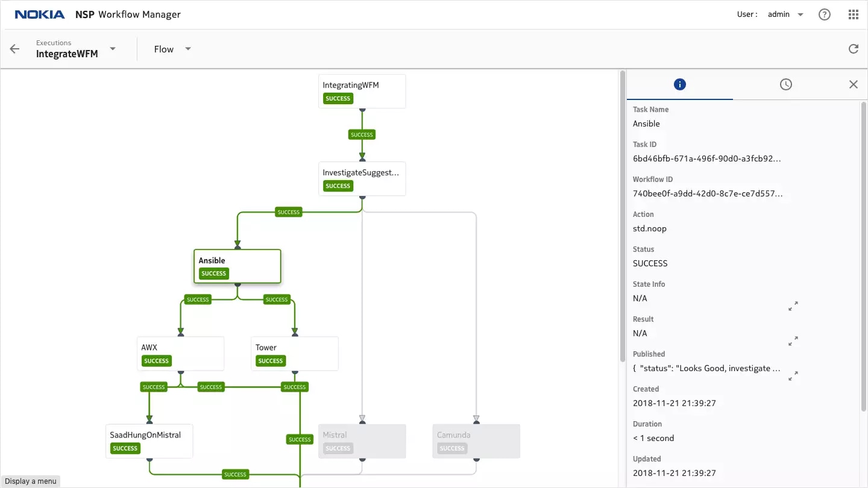This screenshot has width=868, height=488.
Task: Select the IntegratingWFM task node
Action: tap(362, 92)
